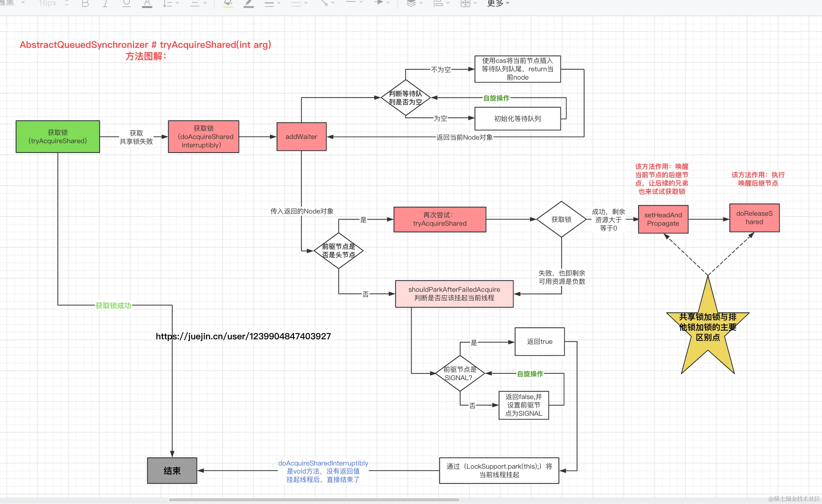Click the shape alignment icon
822x504 pixels.
438,3
